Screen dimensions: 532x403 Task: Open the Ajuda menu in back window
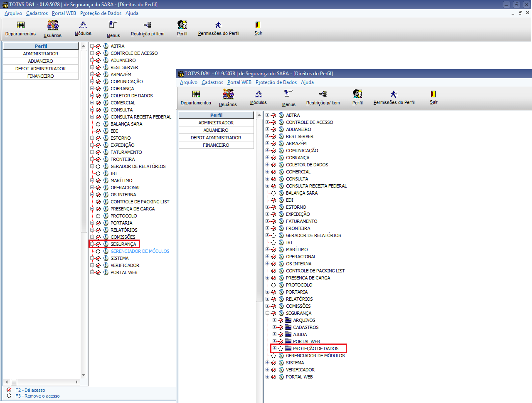point(132,13)
